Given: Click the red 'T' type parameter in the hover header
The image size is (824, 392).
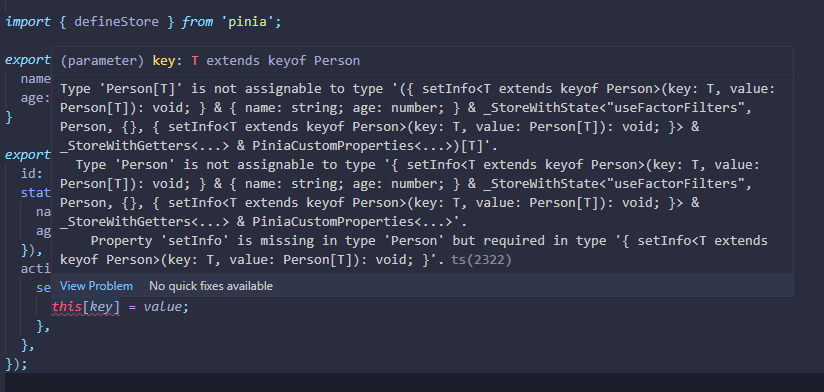Looking at the screenshot, I should pyautogui.click(x=195, y=61).
